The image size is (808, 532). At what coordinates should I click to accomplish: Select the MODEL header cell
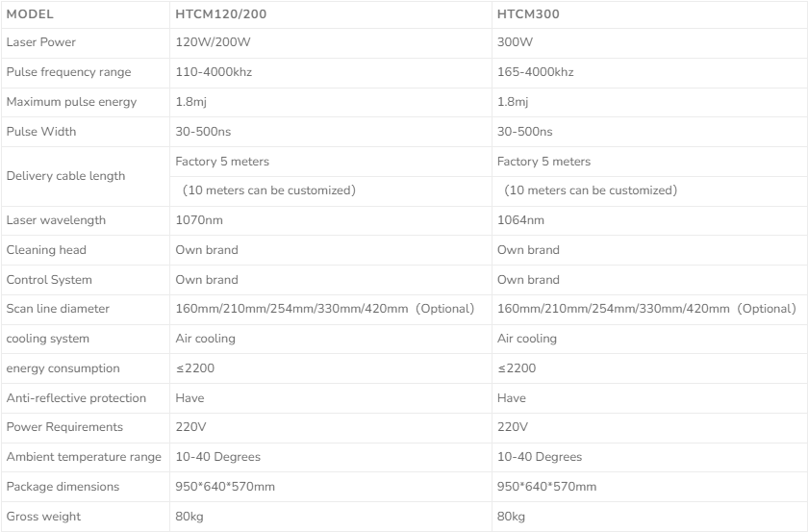[x=30, y=14]
